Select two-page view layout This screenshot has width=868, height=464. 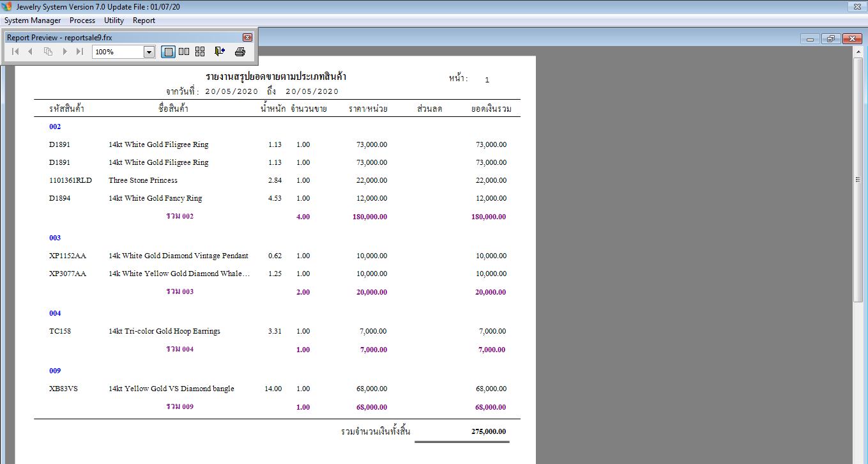184,52
